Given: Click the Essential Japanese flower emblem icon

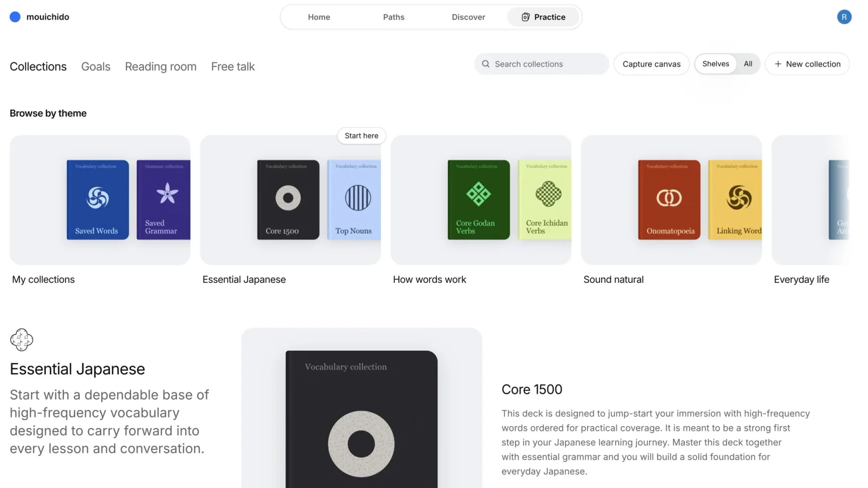Looking at the screenshot, I should pos(22,340).
